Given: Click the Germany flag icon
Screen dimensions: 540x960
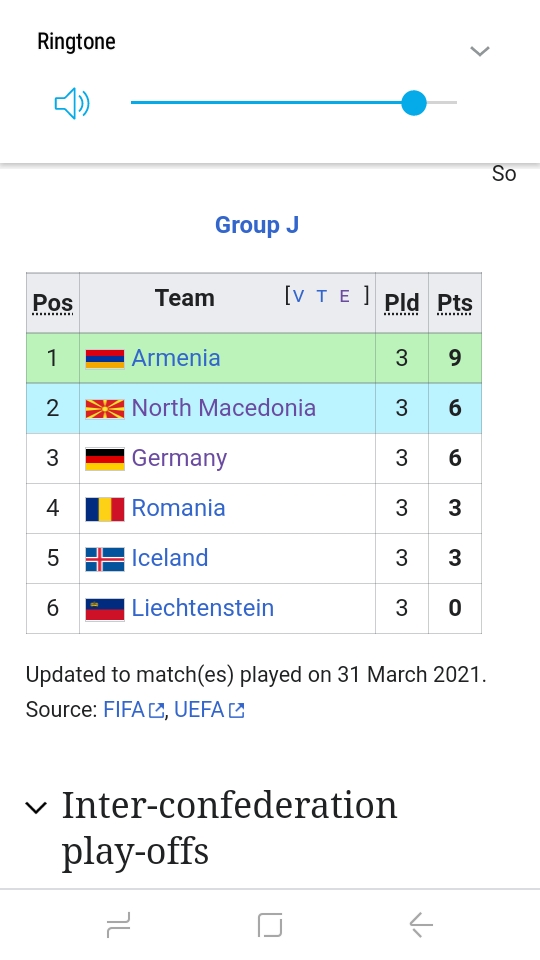Looking at the screenshot, I should [x=105, y=459].
